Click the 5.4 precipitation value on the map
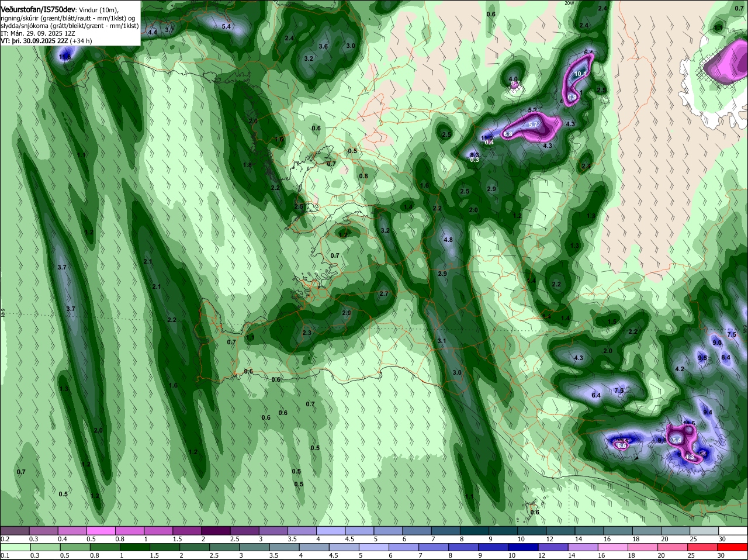 [226, 26]
